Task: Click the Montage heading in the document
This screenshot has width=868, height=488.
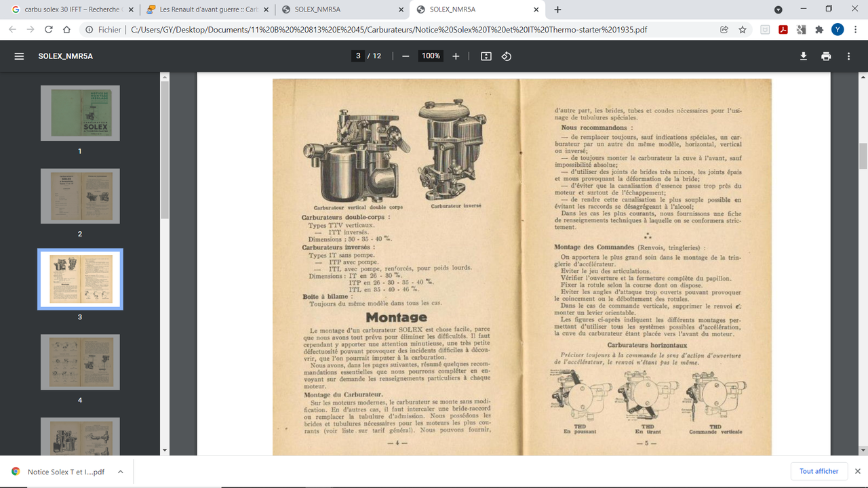Action: pyautogui.click(x=396, y=317)
